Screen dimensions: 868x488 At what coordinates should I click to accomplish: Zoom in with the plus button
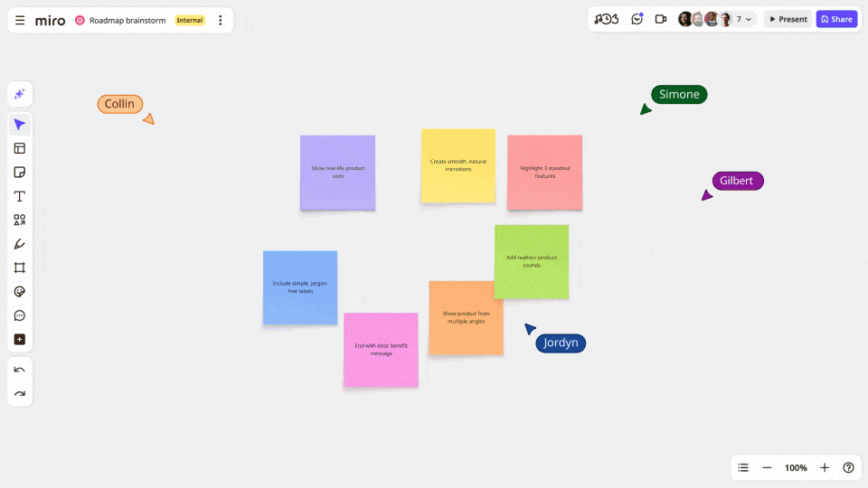tap(825, 467)
